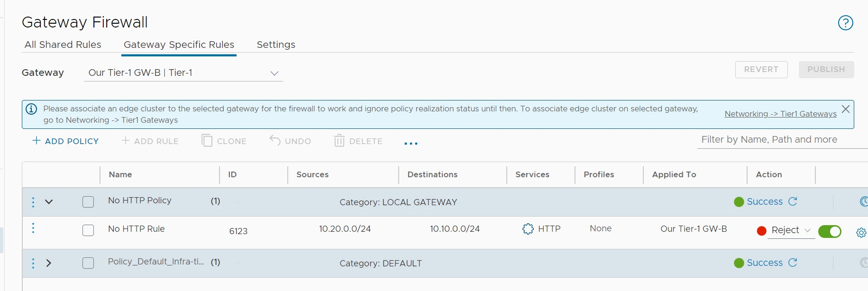The width and height of the screenshot is (868, 291).
Task: Click the Add Policy button
Action: click(x=65, y=141)
